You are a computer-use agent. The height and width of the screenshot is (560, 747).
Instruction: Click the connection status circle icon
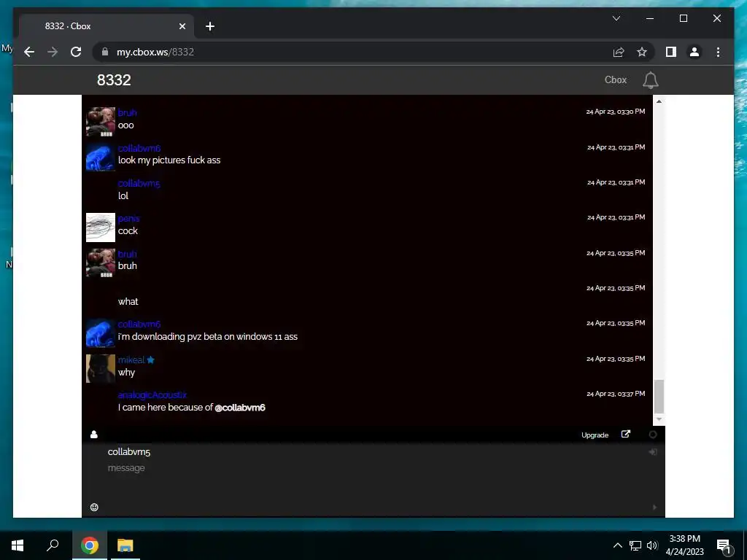click(653, 435)
